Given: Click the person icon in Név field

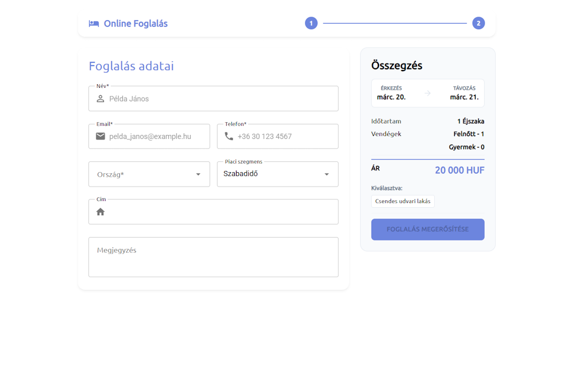Looking at the screenshot, I should (x=100, y=99).
